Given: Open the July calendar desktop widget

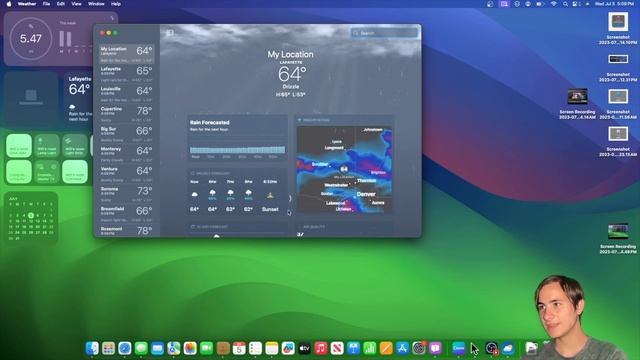Looking at the screenshot, I should pos(31,218).
